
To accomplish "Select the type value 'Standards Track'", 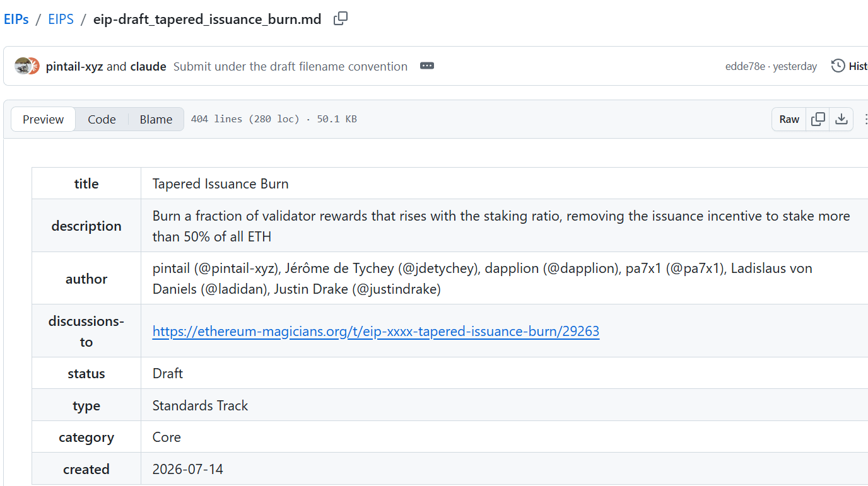I will pyautogui.click(x=201, y=405).
